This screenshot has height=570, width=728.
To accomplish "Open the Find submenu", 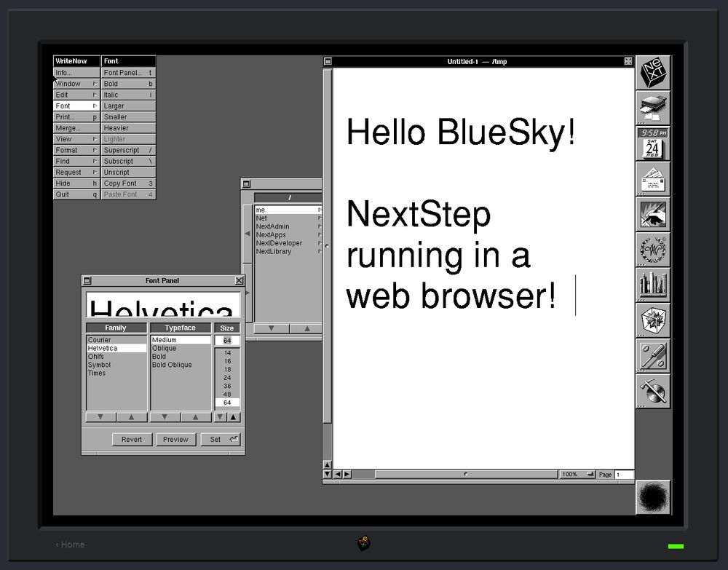I will coord(76,161).
